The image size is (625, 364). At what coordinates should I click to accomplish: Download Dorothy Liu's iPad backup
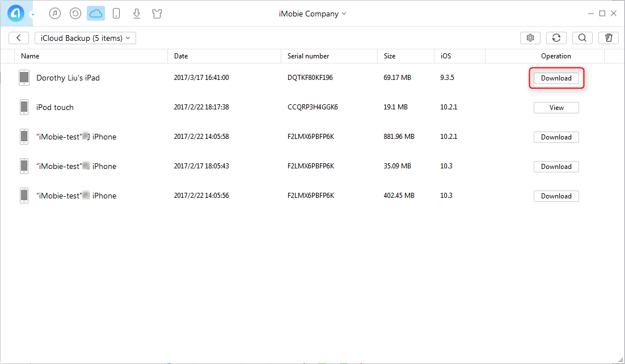point(556,78)
